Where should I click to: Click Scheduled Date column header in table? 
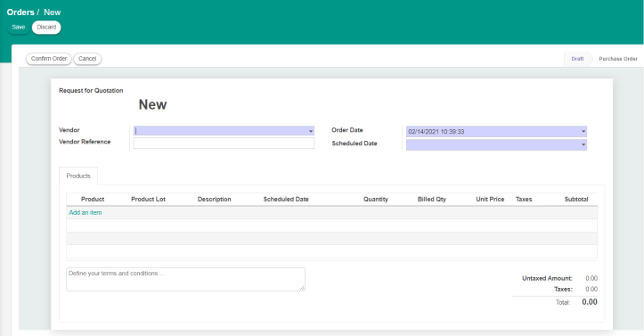[286, 200]
